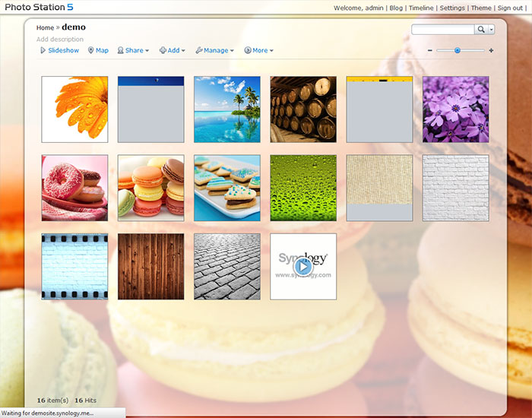Click the minus thumbnail size icon
This screenshot has height=418, width=532.
coord(430,51)
